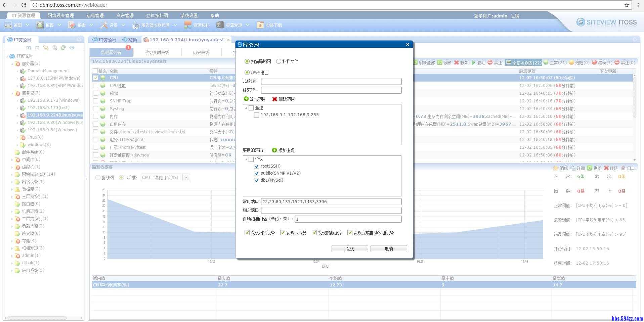Uncheck the root(SSH) password checkbox
This screenshot has width=644, height=322.
tap(256, 166)
